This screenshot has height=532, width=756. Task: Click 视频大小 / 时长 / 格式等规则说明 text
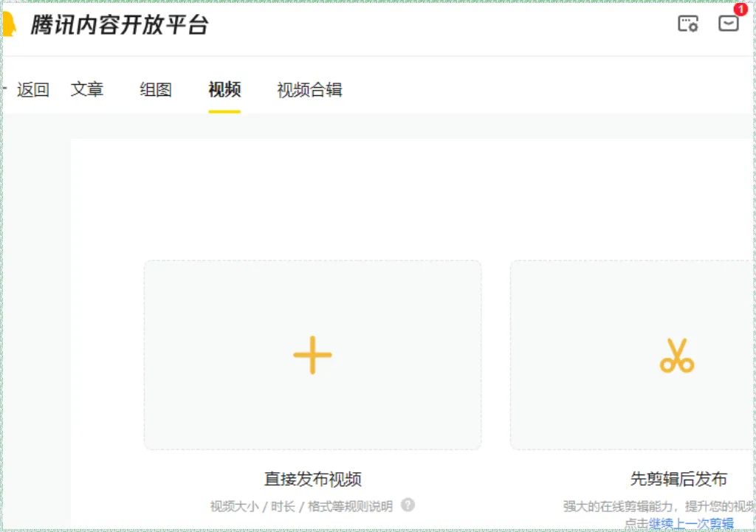pos(301,506)
